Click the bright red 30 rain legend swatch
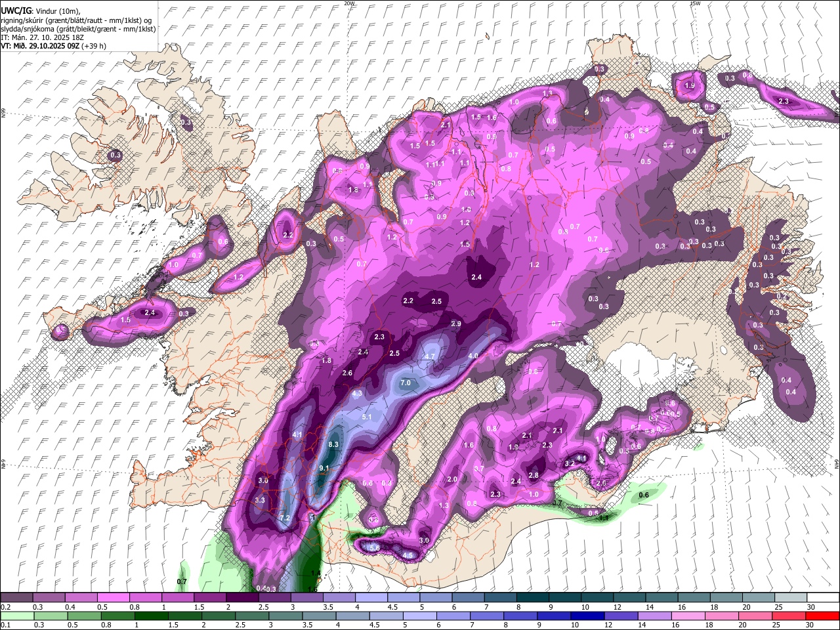 [822, 616]
